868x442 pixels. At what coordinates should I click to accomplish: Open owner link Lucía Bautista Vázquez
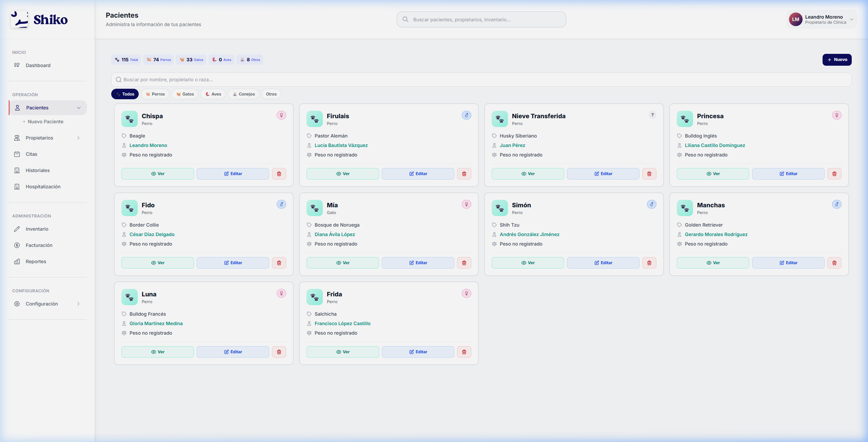pyautogui.click(x=341, y=145)
